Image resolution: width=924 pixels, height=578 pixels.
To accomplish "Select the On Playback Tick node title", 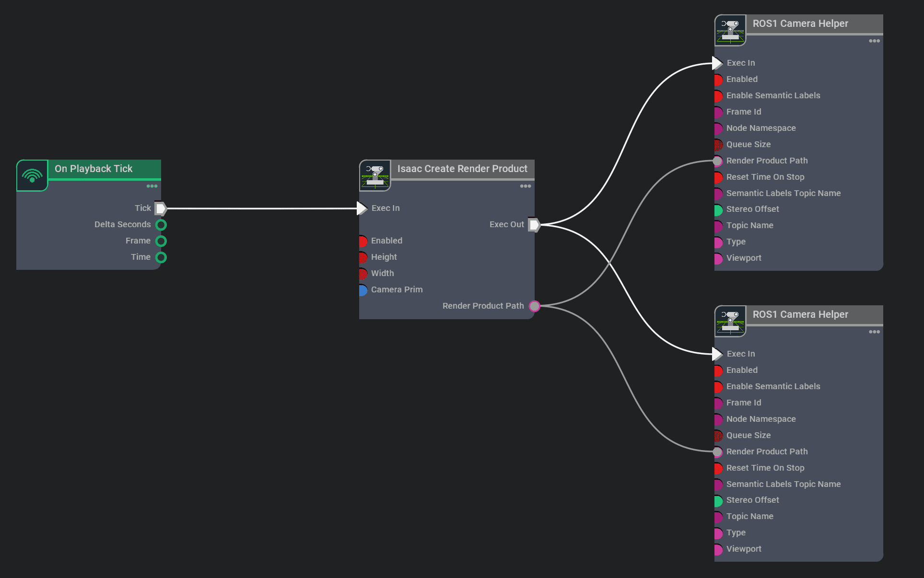I will click(x=94, y=169).
